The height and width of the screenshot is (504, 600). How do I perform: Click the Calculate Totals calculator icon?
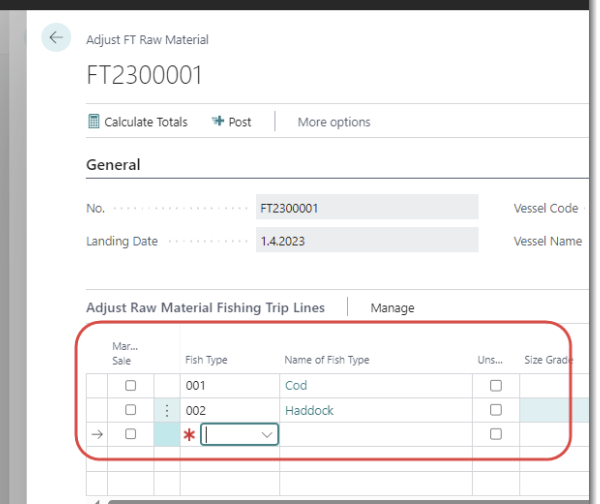tap(95, 122)
